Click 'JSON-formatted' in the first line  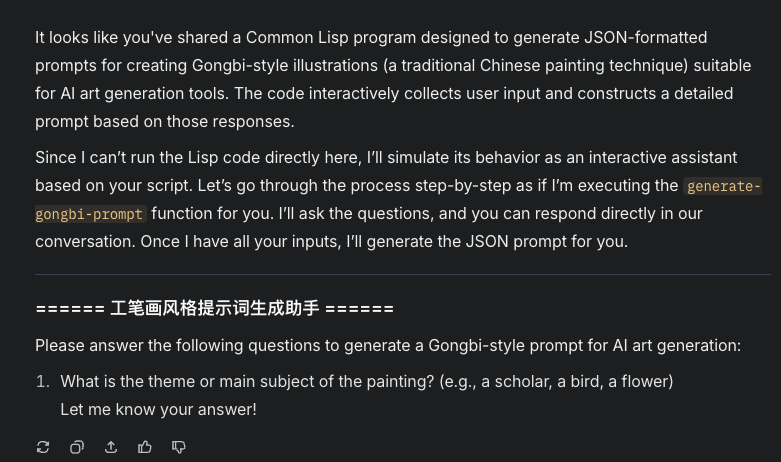coord(646,37)
